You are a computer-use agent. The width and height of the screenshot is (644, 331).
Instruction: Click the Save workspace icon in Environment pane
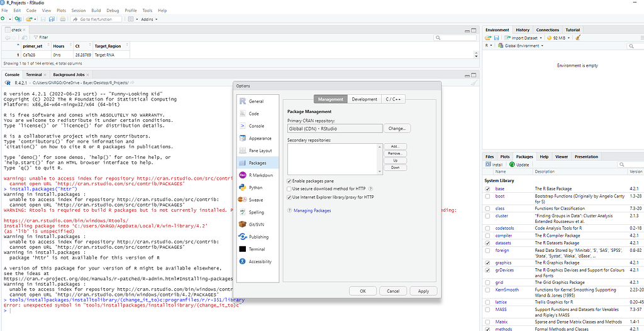click(496, 38)
